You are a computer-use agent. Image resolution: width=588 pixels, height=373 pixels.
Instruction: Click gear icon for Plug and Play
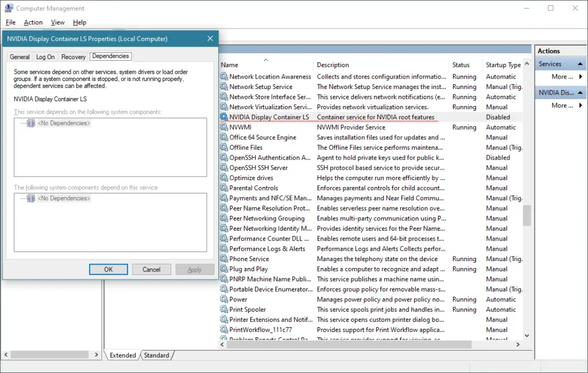pos(224,269)
